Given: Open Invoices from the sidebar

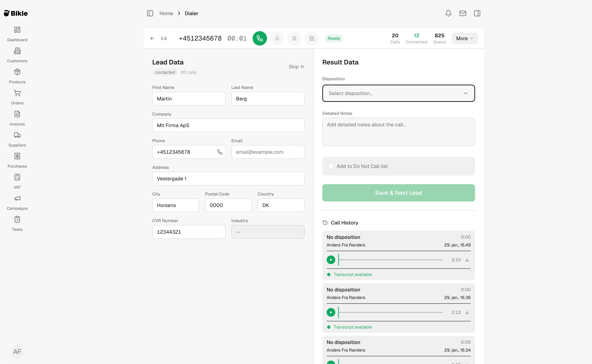Looking at the screenshot, I should pos(17,118).
